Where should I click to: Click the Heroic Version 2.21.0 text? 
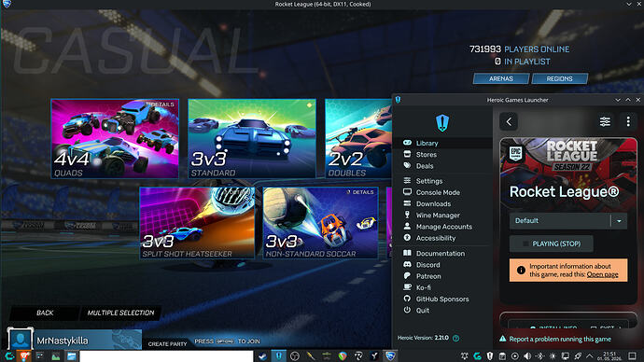pos(423,338)
